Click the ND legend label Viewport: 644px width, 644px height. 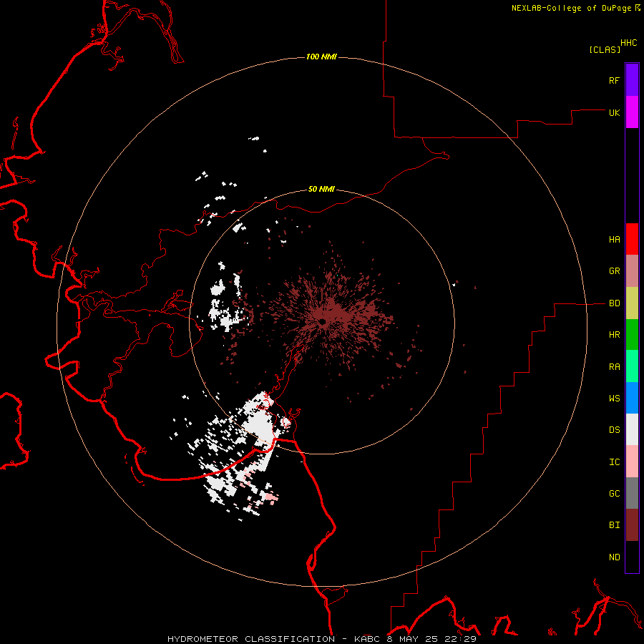tap(614, 557)
